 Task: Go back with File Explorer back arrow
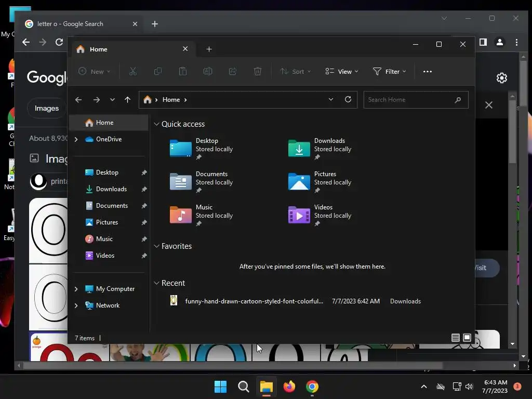pyautogui.click(x=78, y=100)
